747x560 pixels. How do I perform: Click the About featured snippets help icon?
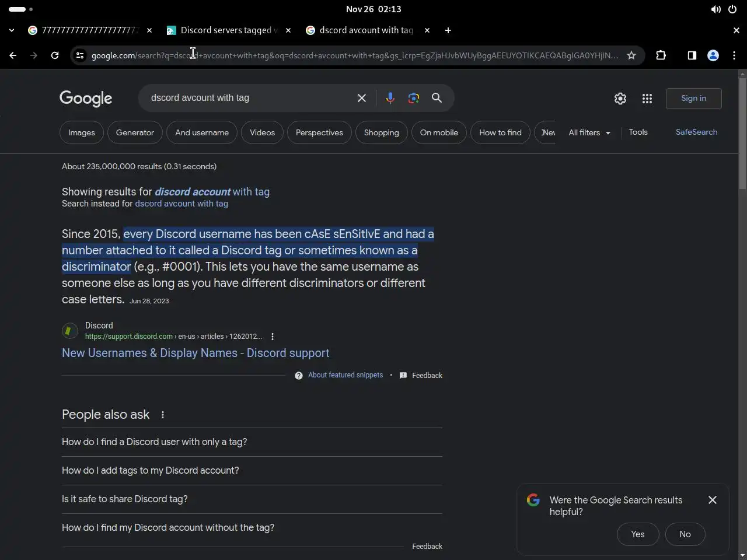pos(299,376)
